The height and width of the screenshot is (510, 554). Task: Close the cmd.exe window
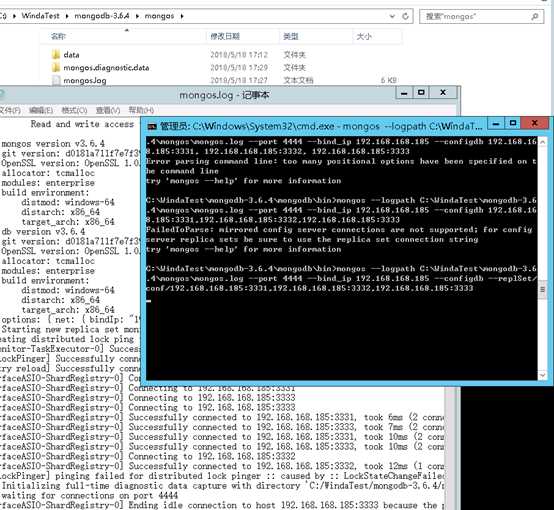point(535,123)
